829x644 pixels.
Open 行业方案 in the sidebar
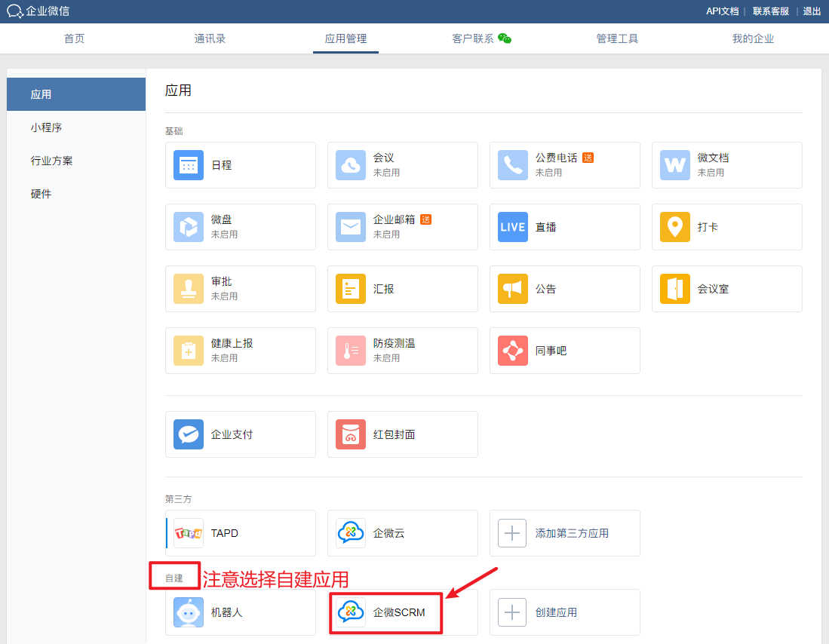[x=51, y=161]
